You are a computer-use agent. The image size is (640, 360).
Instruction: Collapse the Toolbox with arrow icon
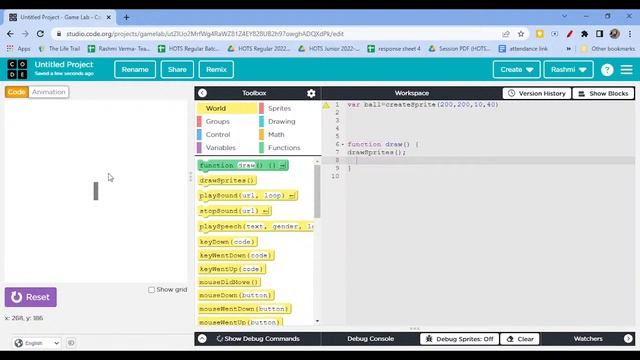(x=202, y=93)
